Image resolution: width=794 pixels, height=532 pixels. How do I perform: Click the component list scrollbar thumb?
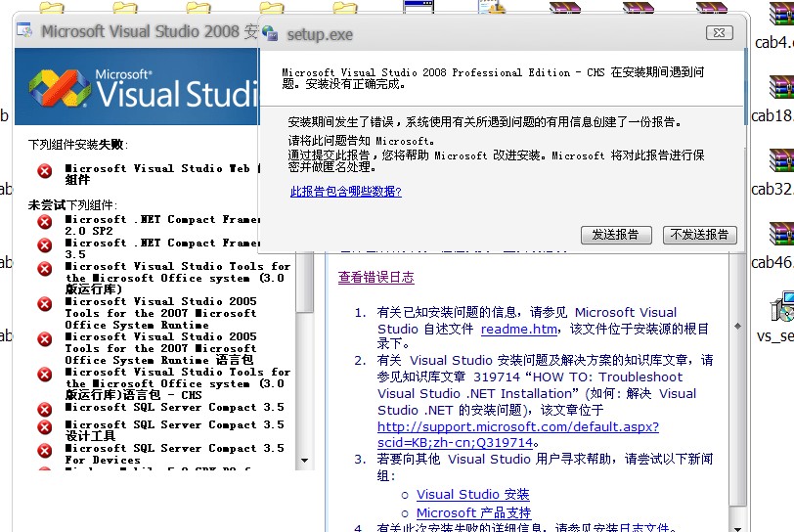(304, 283)
